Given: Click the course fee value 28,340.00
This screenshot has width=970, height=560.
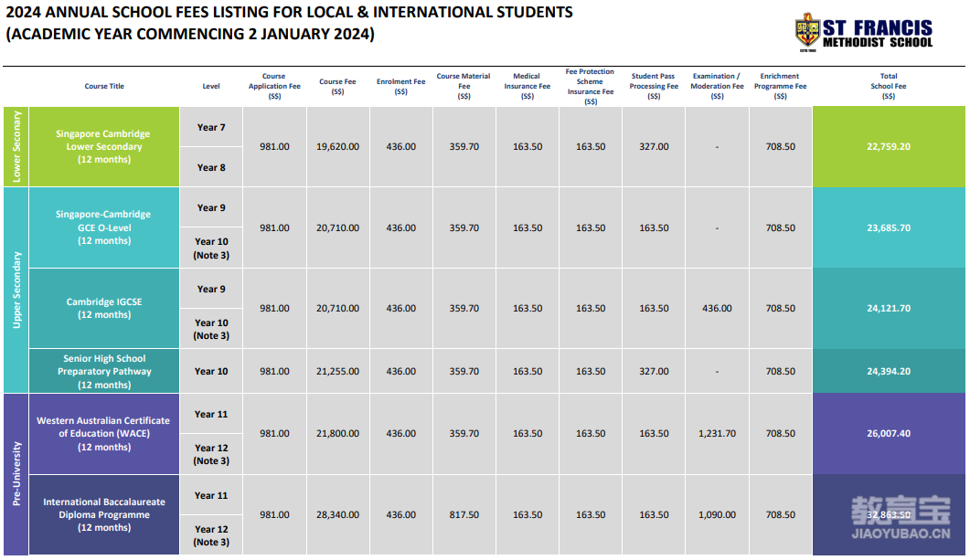Looking at the screenshot, I should click(x=337, y=514).
